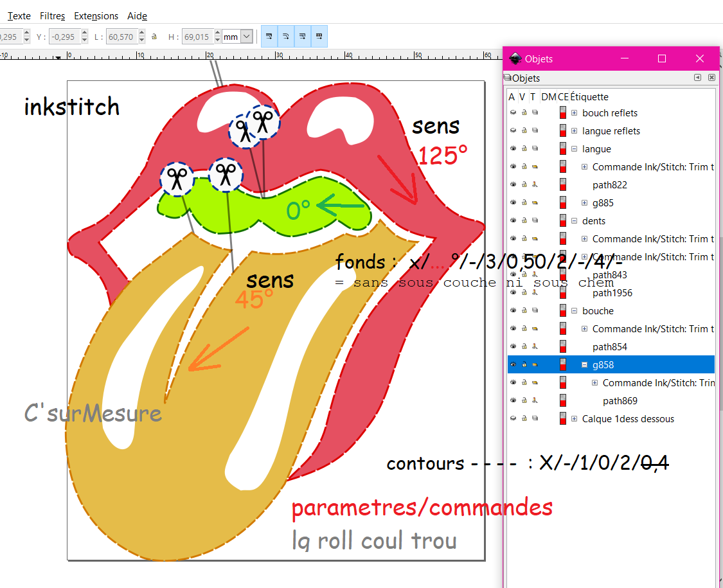
Task: Click the layer type icon of bouch reflets
Action: click(535, 112)
